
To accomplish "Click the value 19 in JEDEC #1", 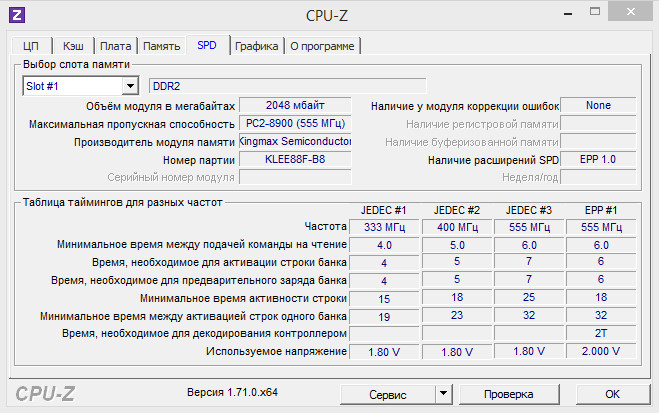I will click(384, 317).
